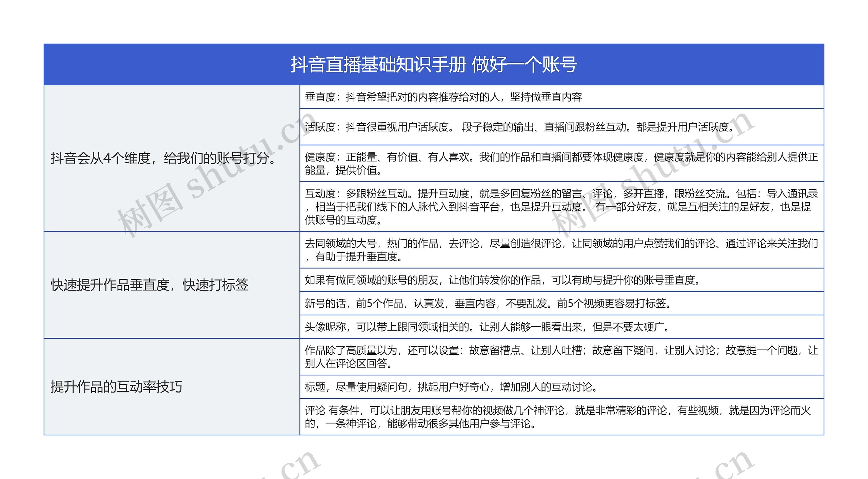Click the row starting with '如果有做同领域的账号的朋友'
Image resolution: width=868 pixels, height=479 pixels.
click(562, 280)
